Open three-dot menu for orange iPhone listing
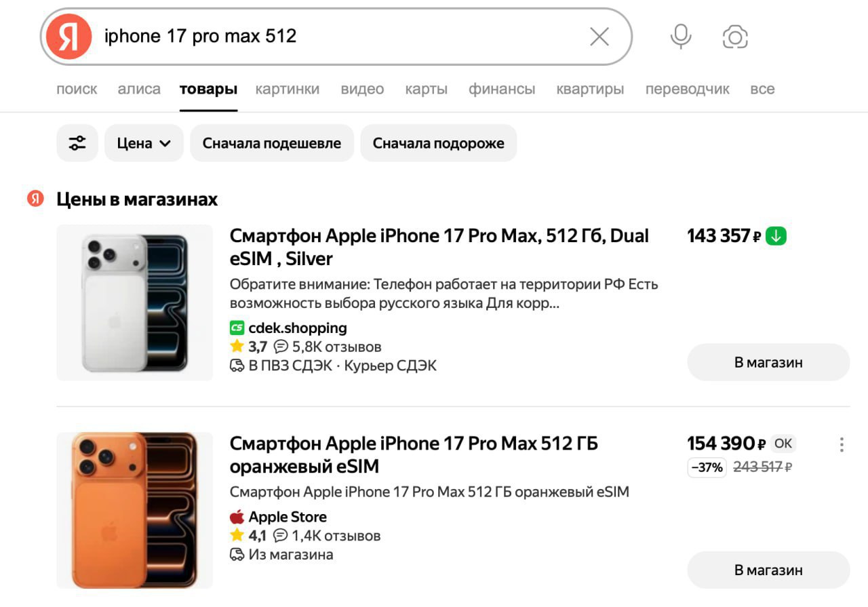The height and width of the screenshot is (607, 868). [x=842, y=445]
